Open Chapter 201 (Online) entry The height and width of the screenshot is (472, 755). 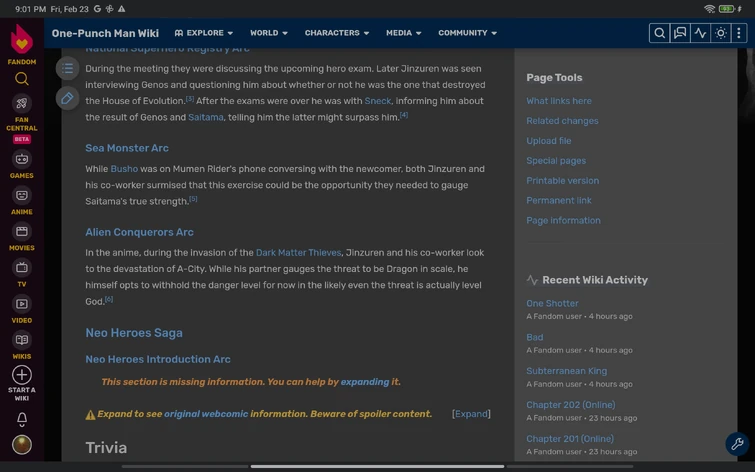click(x=570, y=438)
